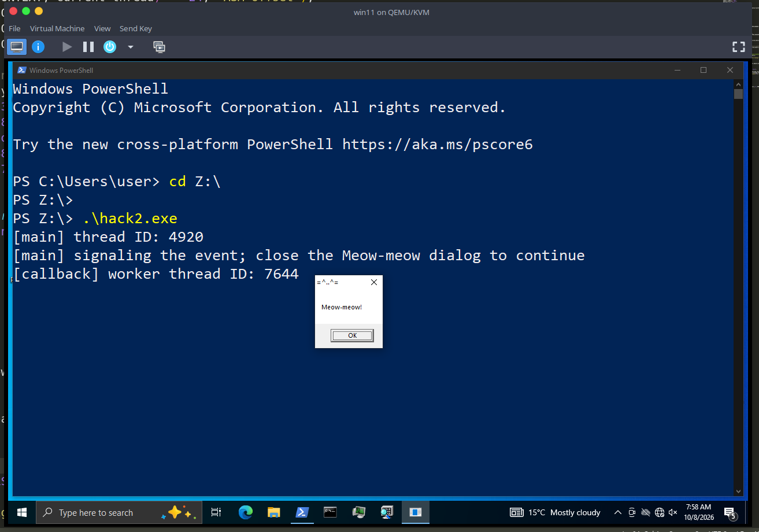This screenshot has height=532, width=759.
Task: Pause the virtual machine
Action: click(x=88, y=47)
